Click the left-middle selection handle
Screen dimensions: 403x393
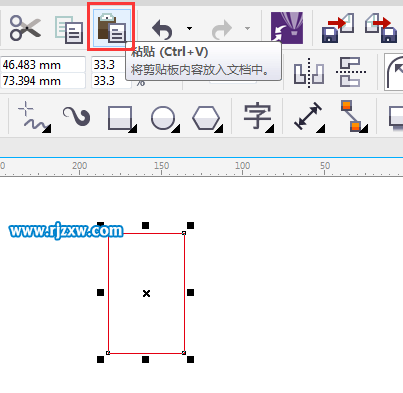click(x=100, y=293)
